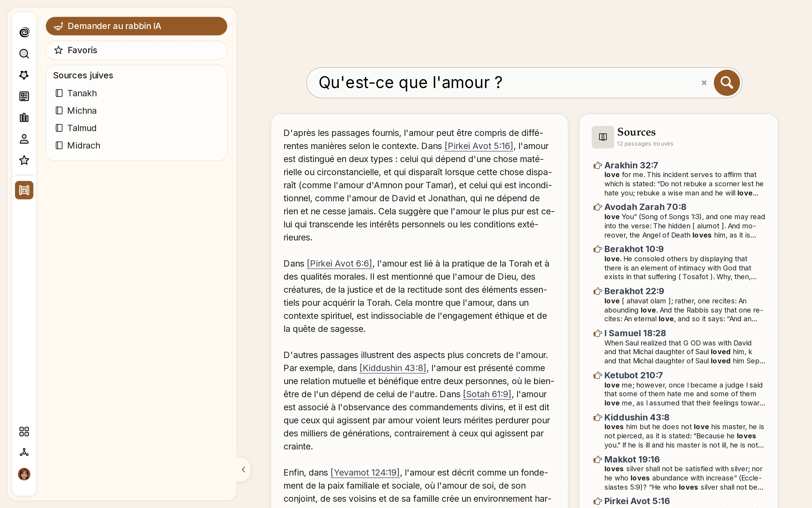Screen dimensions: 812x508
Task: Open the Kiddushin 43:8 link in answer
Action: (x=393, y=368)
